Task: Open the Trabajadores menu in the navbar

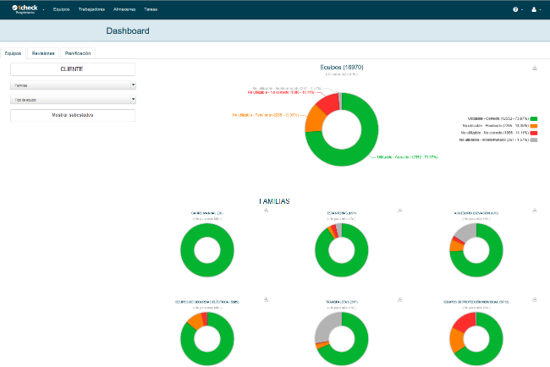Action: coord(92,9)
